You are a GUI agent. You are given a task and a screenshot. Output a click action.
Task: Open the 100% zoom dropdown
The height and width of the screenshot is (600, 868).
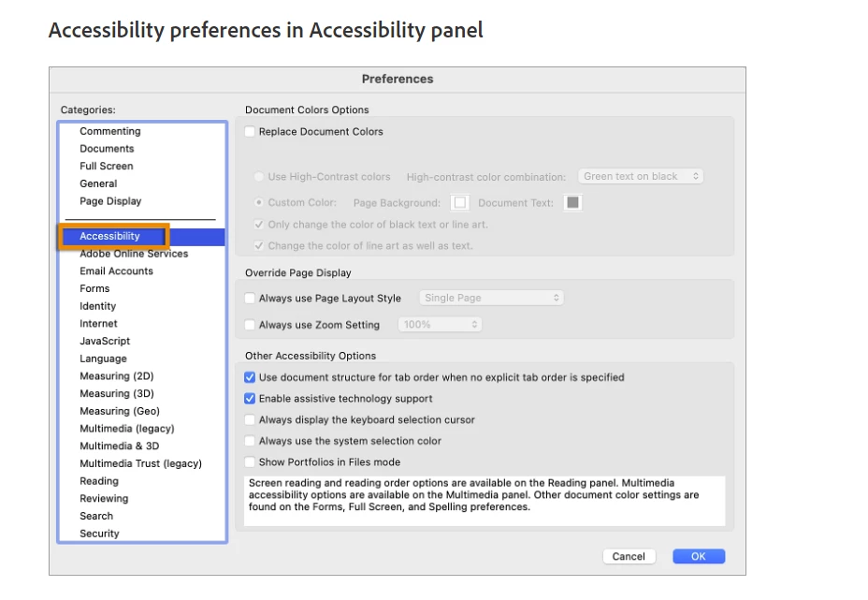point(440,325)
